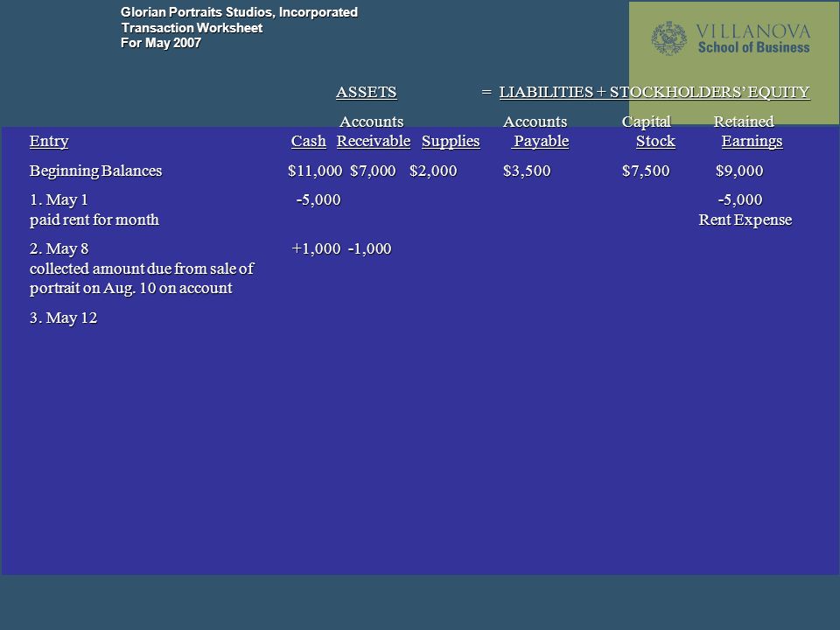840x630 pixels.
Task: Click the Villanova School of Business logo
Action: [x=731, y=38]
